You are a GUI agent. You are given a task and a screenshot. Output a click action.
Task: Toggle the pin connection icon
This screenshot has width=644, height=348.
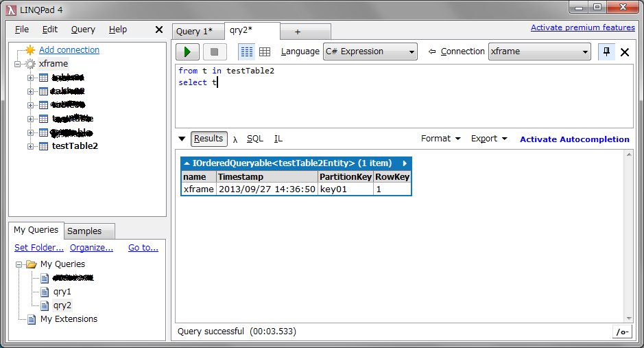(x=606, y=51)
